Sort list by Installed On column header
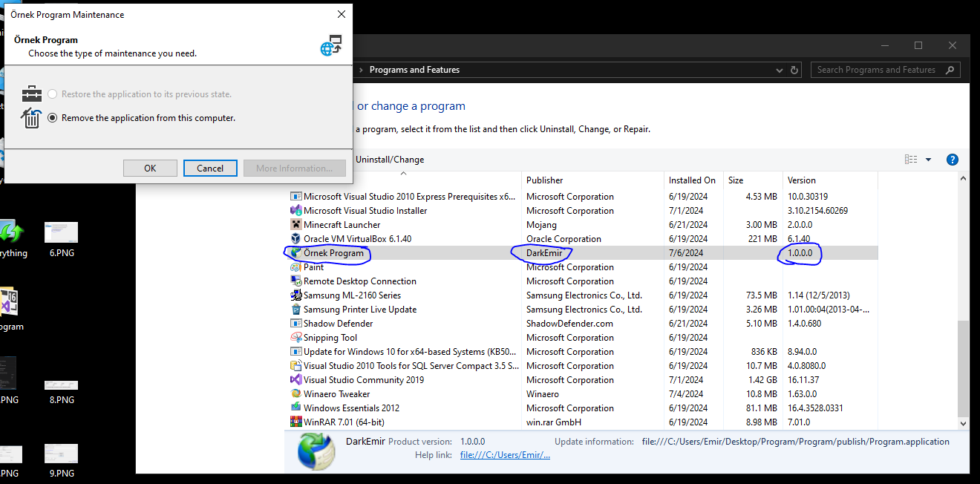The image size is (980, 484). pyautogui.click(x=693, y=180)
